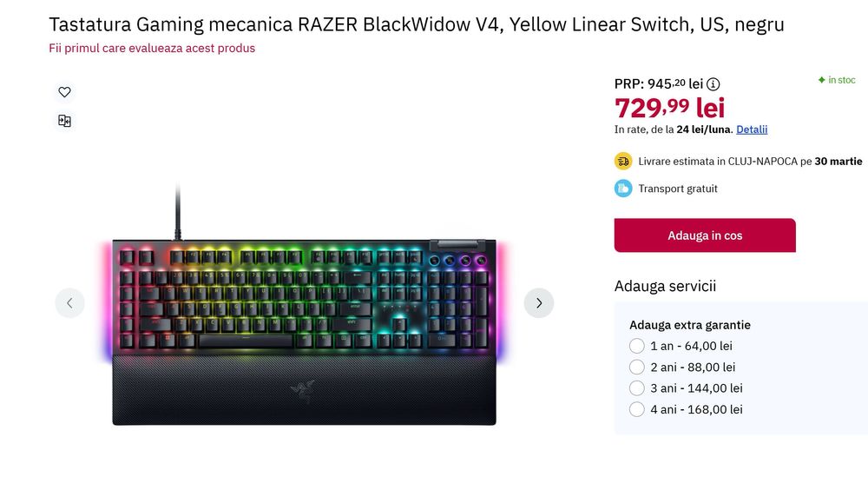Click the Adauga servicii heading
868x477 pixels.
click(x=665, y=287)
